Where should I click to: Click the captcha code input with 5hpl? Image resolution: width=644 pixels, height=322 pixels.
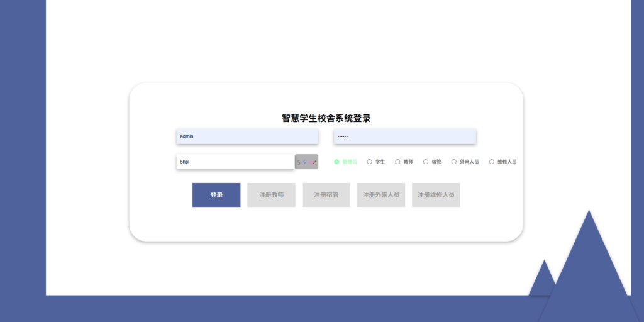coord(235,162)
